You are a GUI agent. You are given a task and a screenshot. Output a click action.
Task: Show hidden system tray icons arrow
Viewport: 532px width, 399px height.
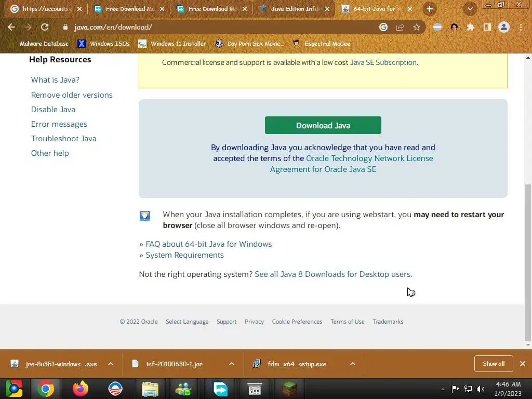pyautogui.click(x=443, y=389)
